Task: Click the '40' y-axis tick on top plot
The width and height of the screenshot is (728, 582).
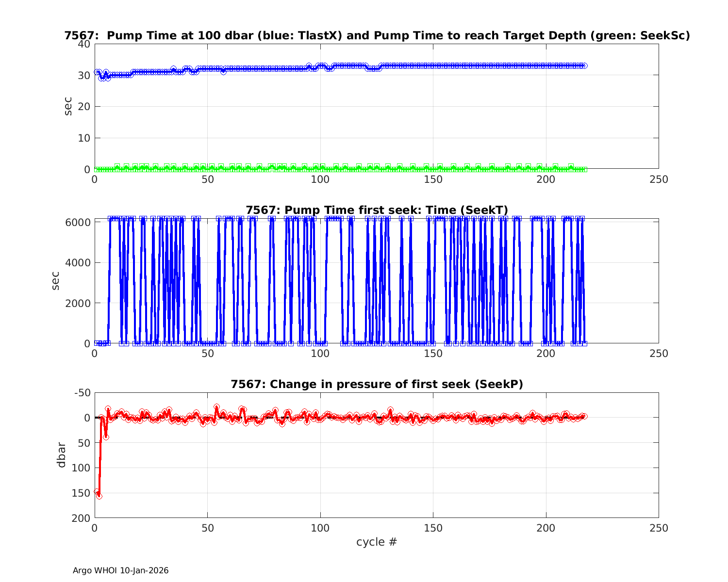Action: pos(84,44)
